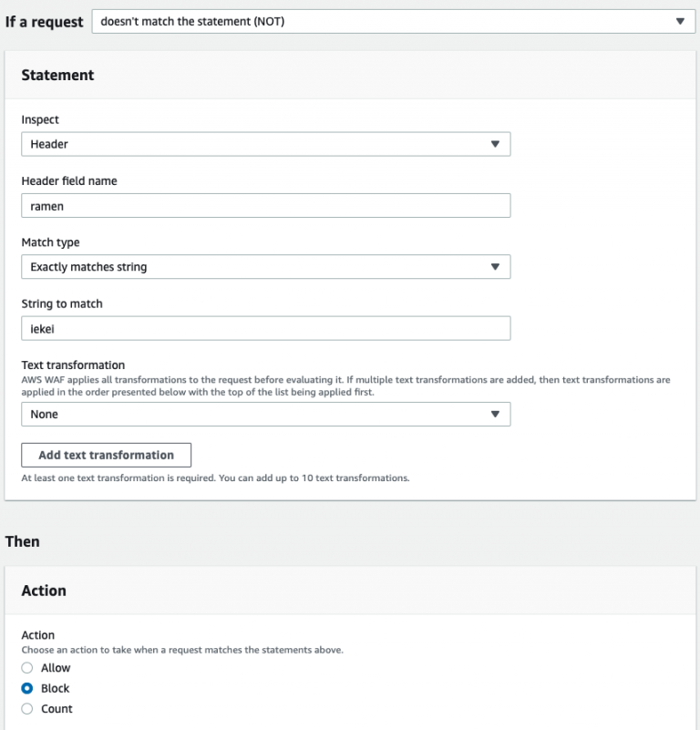Click the Add text transformation button
Viewport: 700px width, 730px height.
pos(106,455)
